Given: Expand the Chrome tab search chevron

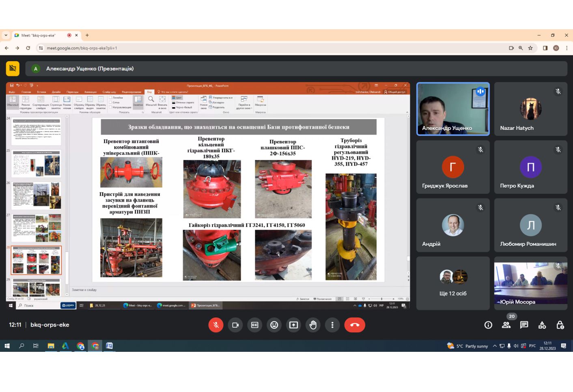Looking at the screenshot, I should click(x=6, y=35).
